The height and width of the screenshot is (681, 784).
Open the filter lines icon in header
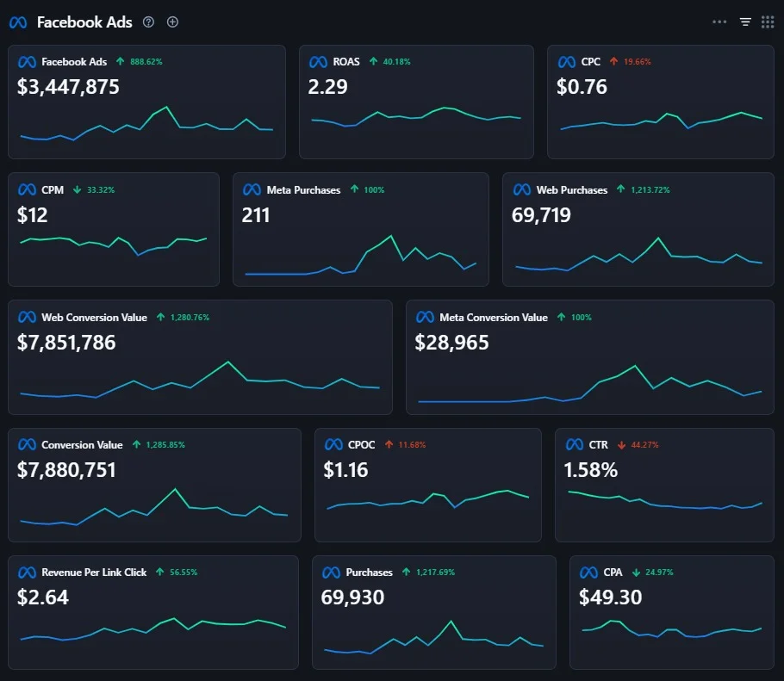point(745,22)
